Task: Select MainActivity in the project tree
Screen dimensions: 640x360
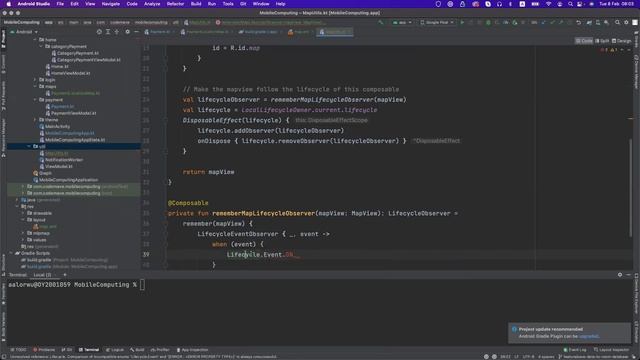Action: pos(55,127)
